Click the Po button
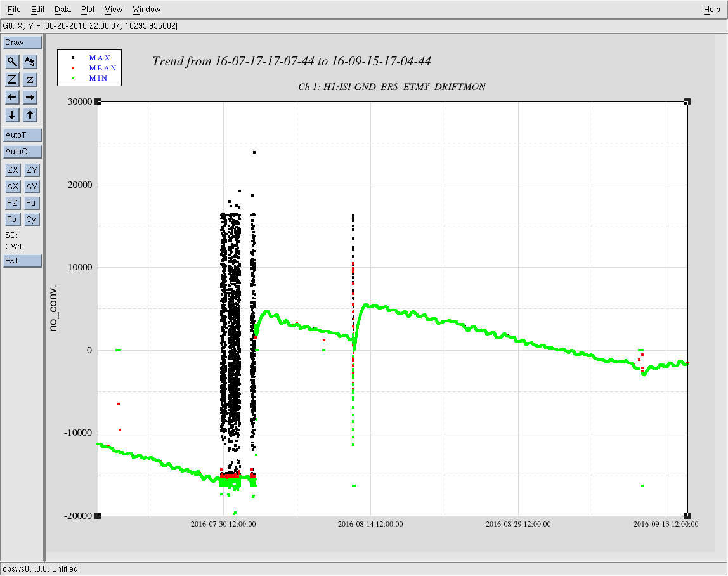The image size is (728, 576). [x=13, y=219]
